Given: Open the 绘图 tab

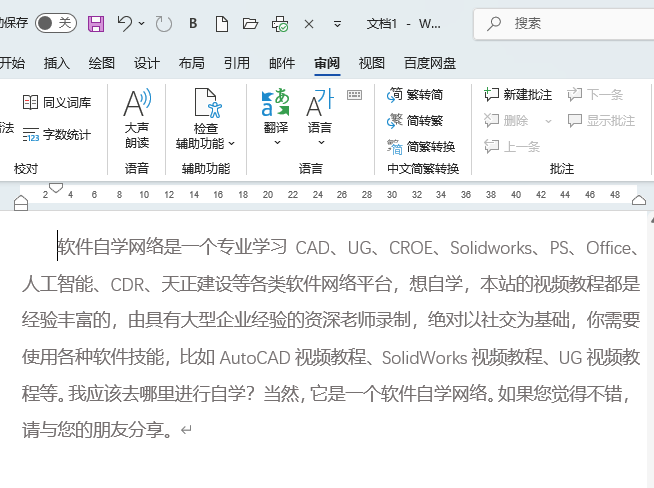Looking at the screenshot, I should click(101, 63).
